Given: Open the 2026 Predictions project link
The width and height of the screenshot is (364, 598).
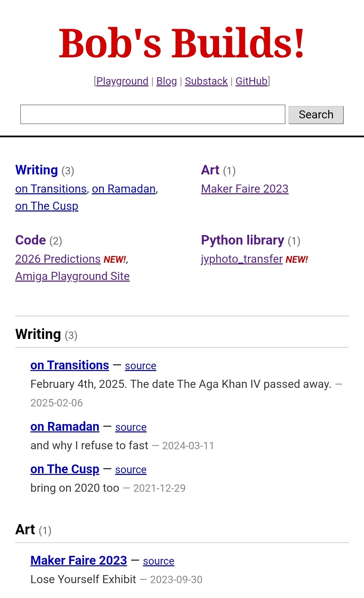Looking at the screenshot, I should (58, 259).
